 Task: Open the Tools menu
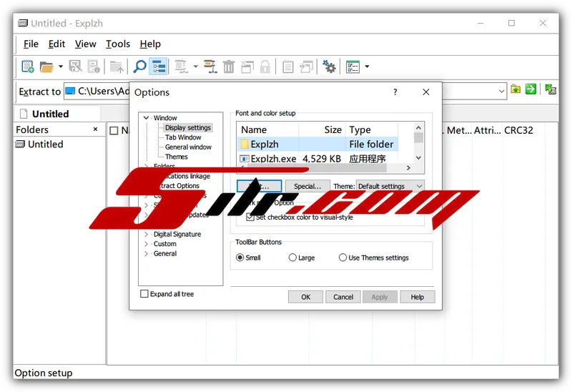coord(118,44)
